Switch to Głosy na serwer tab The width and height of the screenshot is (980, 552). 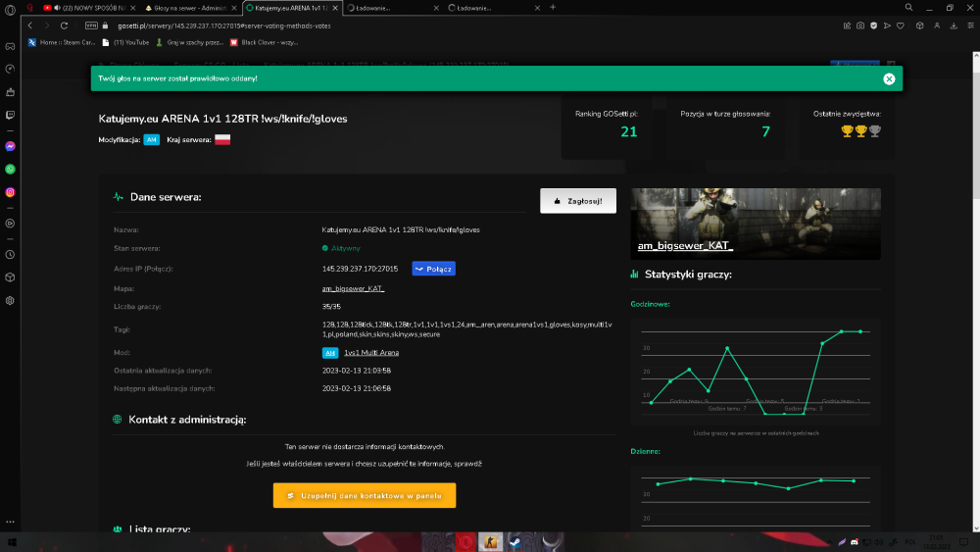coord(191,8)
